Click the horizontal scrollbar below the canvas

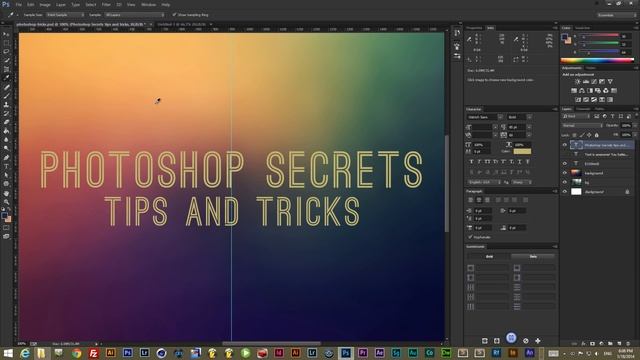click(272, 344)
